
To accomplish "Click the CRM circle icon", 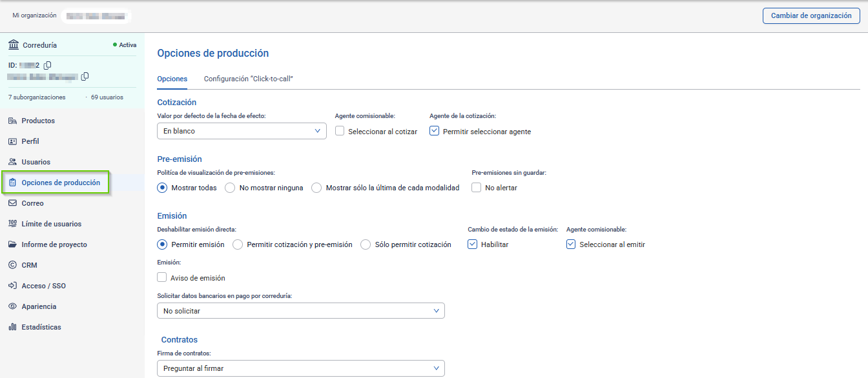I will (13, 265).
